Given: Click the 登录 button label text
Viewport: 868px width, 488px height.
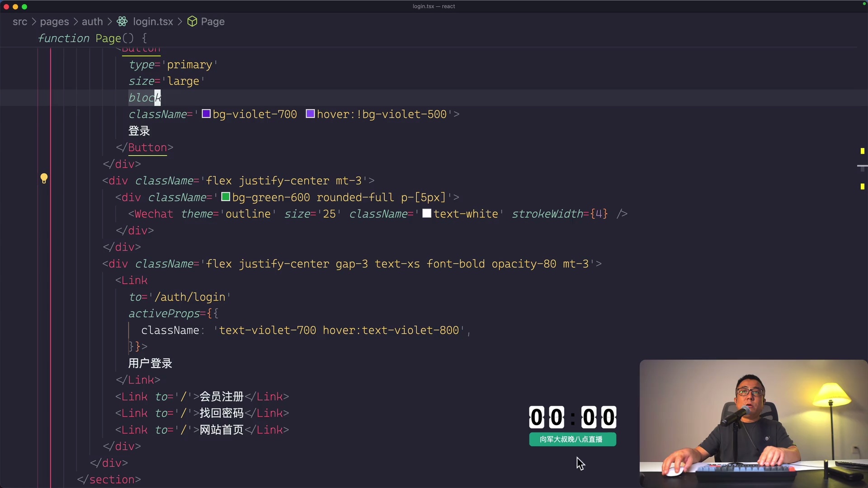Looking at the screenshot, I should (x=139, y=131).
